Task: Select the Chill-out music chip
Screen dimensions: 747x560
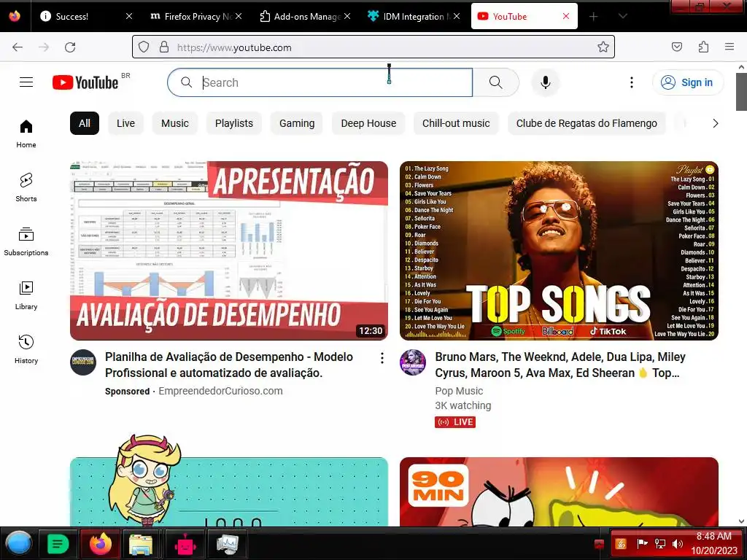Action: 456,123
